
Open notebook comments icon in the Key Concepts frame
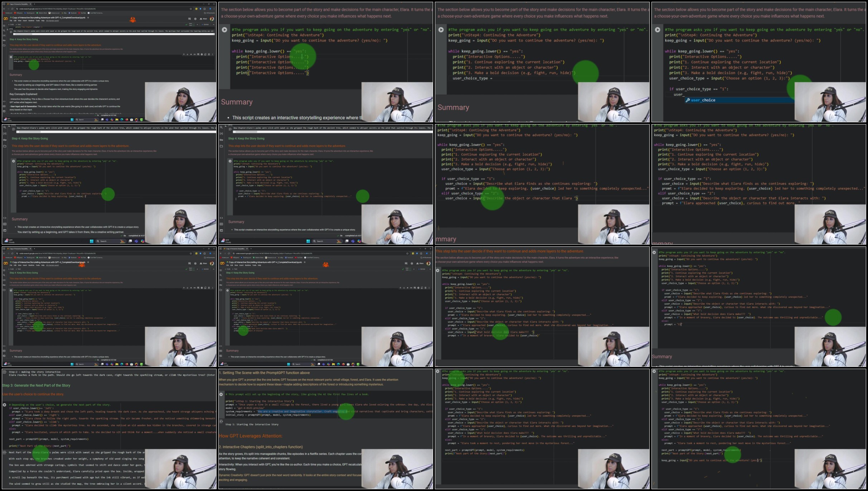pyautogui.click(x=189, y=19)
